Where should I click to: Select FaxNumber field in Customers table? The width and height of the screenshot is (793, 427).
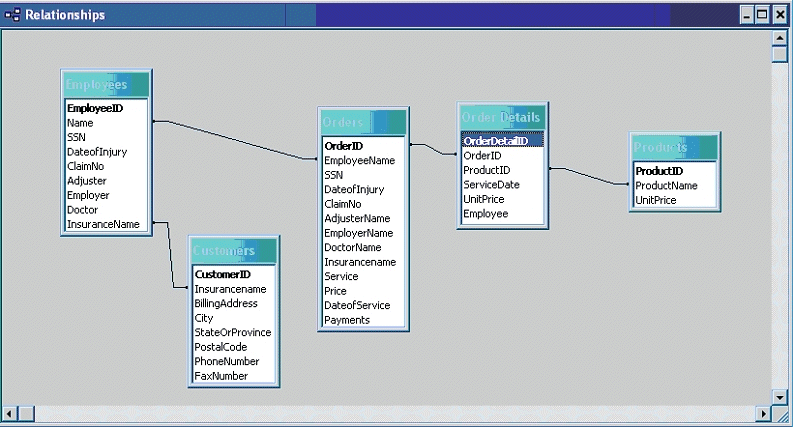pos(234,376)
